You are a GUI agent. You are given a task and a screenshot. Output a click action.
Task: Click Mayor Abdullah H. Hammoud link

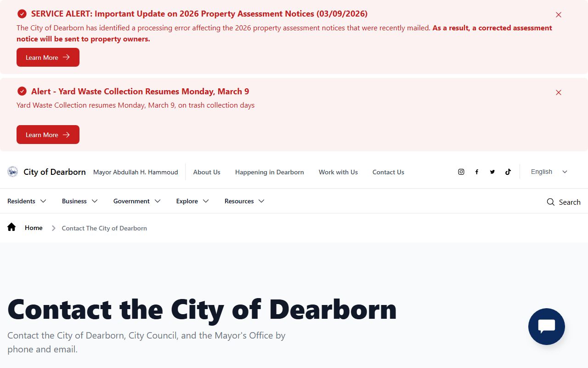(x=136, y=172)
